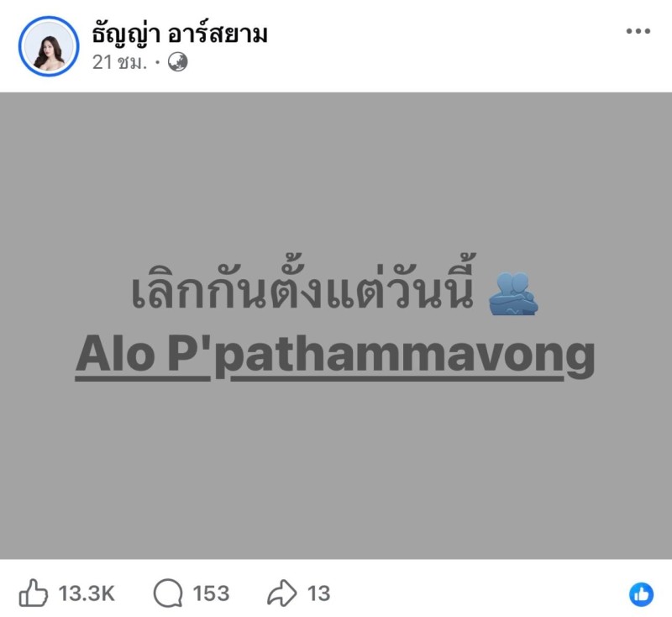This screenshot has height=617, width=672.
Task: Click the 21 ชม. post timestamp
Action: [x=119, y=62]
